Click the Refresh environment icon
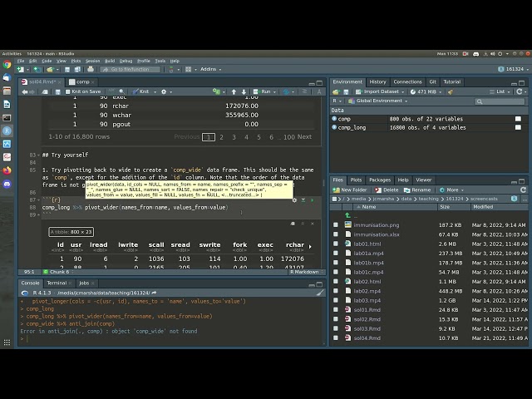 tap(519, 91)
